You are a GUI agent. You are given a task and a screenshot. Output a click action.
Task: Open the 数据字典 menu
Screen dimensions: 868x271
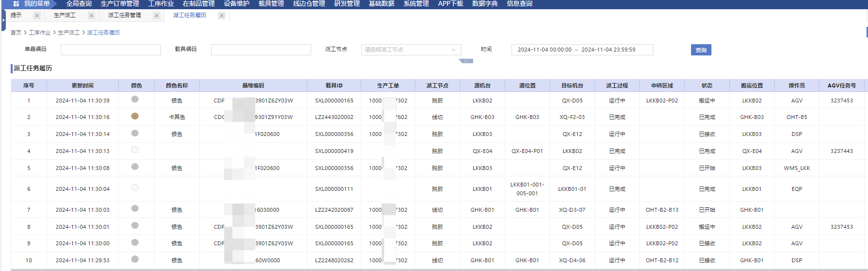point(485,3)
